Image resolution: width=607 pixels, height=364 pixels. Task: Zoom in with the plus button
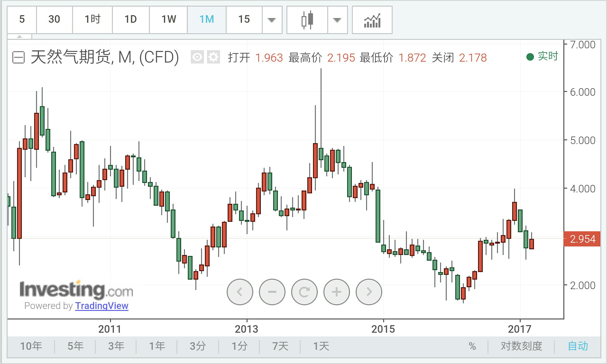[x=337, y=292]
